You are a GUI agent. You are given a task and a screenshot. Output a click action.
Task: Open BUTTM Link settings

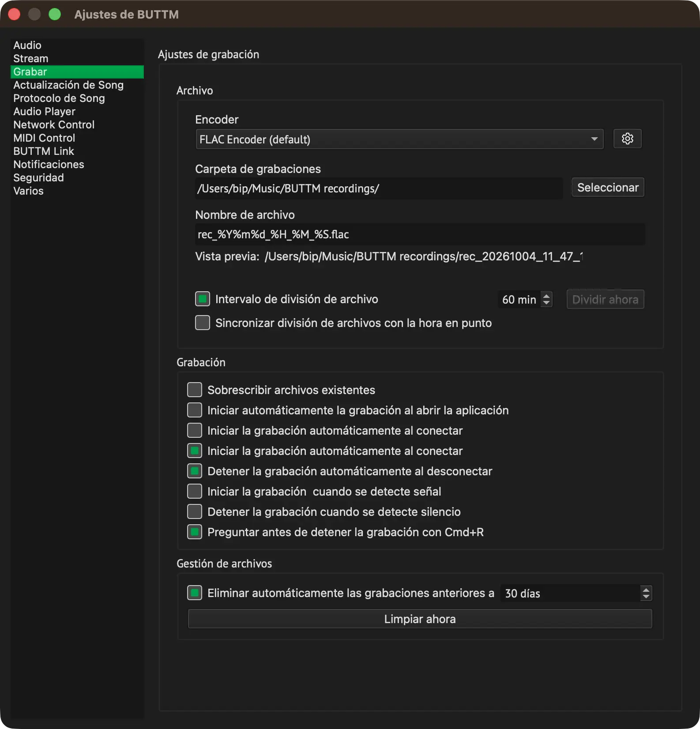point(77,151)
